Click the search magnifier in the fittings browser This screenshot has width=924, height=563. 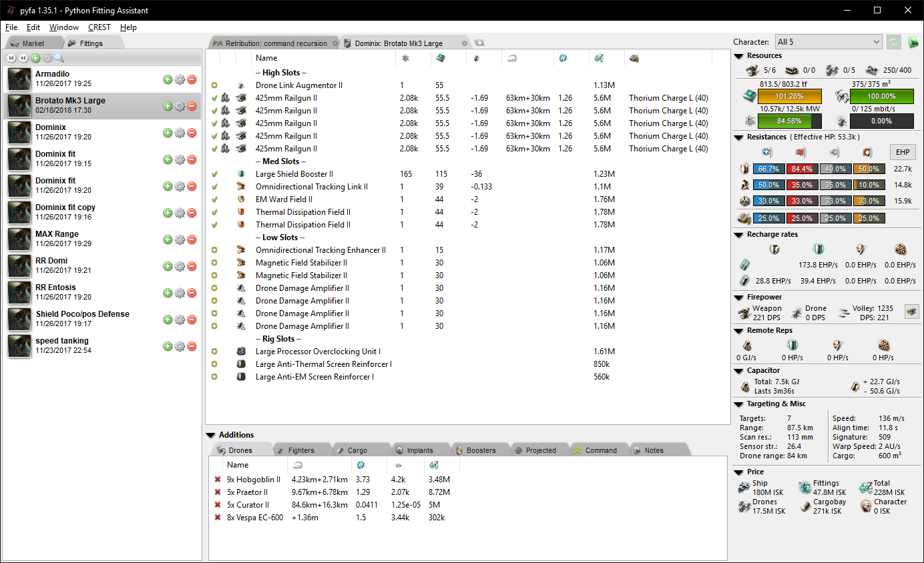click(59, 58)
